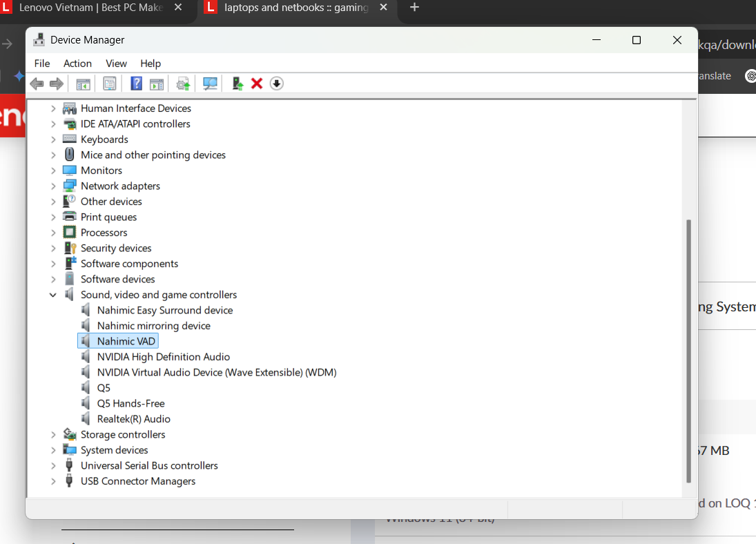Screen dimensions: 756x544
Task: Expand the Network adapters category
Action: coord(53,186)
